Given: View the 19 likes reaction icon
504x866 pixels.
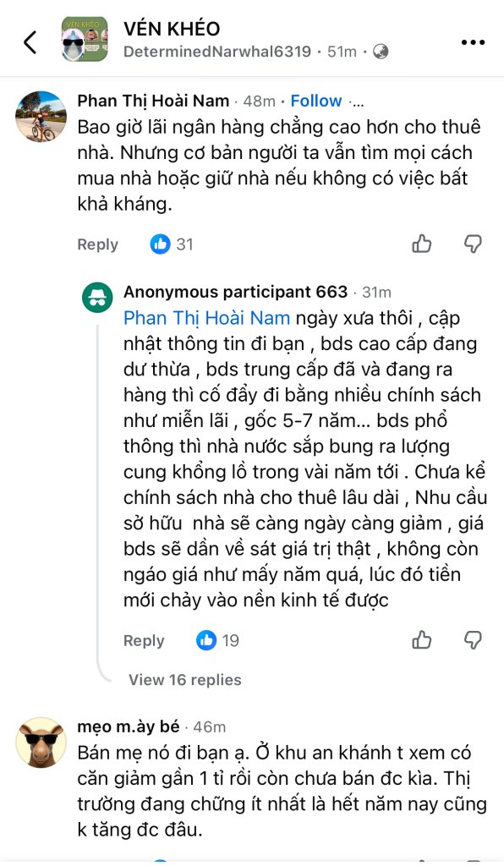Looking at the screenshot, I should 206,640.
